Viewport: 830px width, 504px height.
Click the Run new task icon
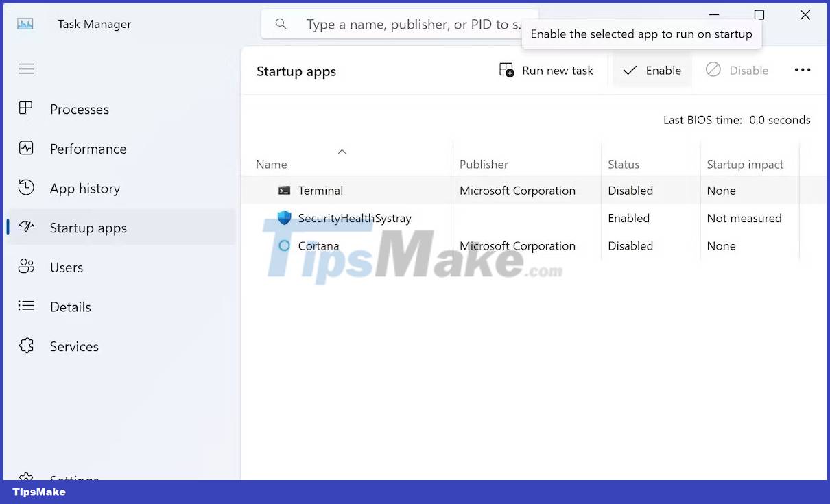[x=507, y=70]
